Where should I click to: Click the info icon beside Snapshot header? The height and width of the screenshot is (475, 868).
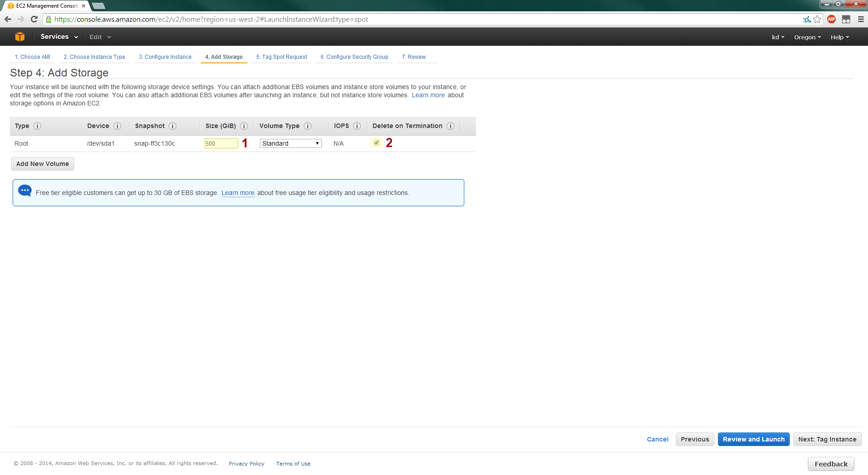pos(172,126)
